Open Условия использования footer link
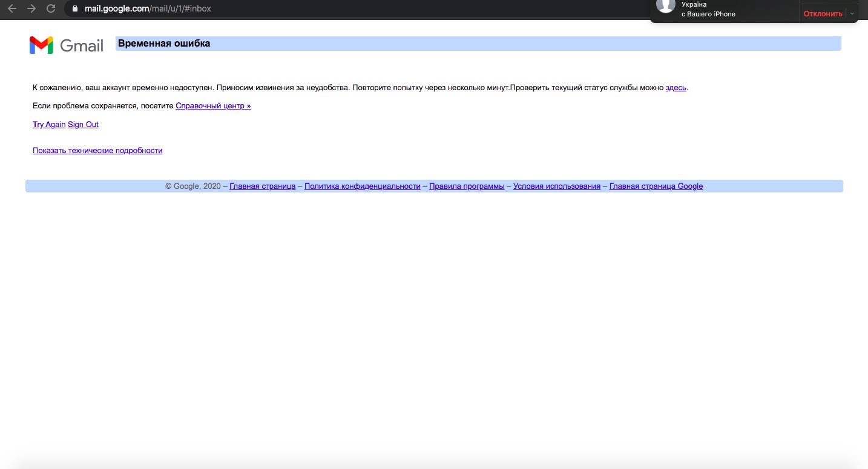The height and width of the screenshot is (469, 868). pos(556,186)
